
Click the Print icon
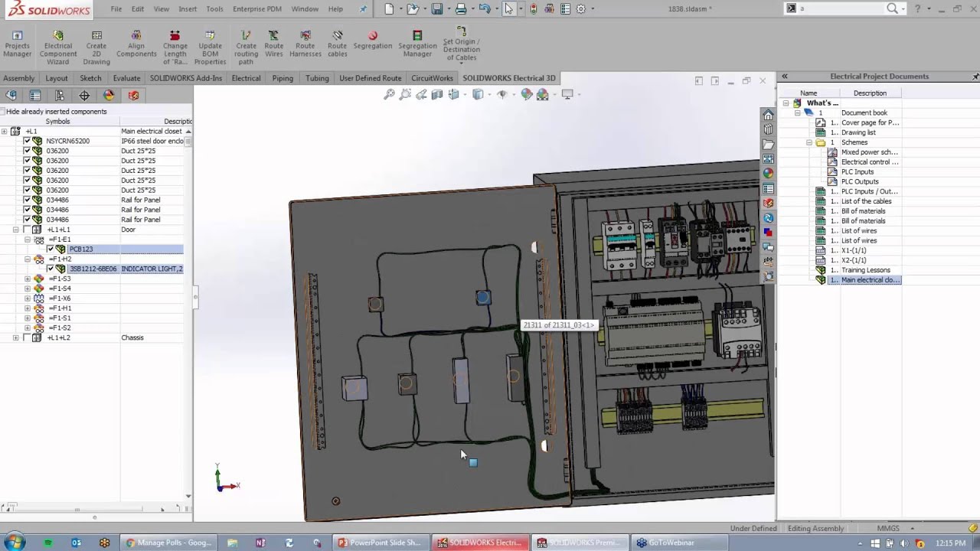click(x=461, y=9)
